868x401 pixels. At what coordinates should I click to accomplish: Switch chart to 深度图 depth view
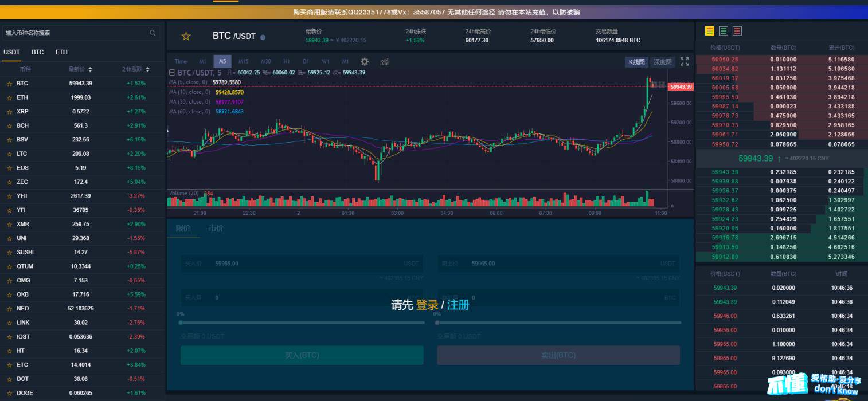point(663,62)
